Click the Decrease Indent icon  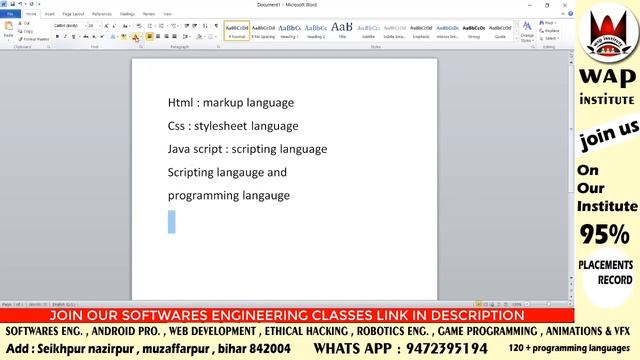187,26
